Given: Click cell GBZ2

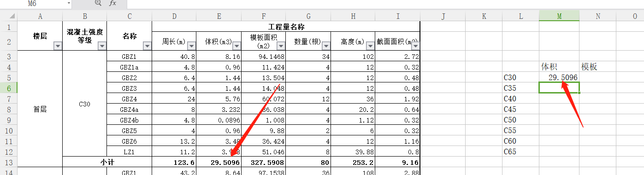Looking at the screenshot, I should (129, 78).
